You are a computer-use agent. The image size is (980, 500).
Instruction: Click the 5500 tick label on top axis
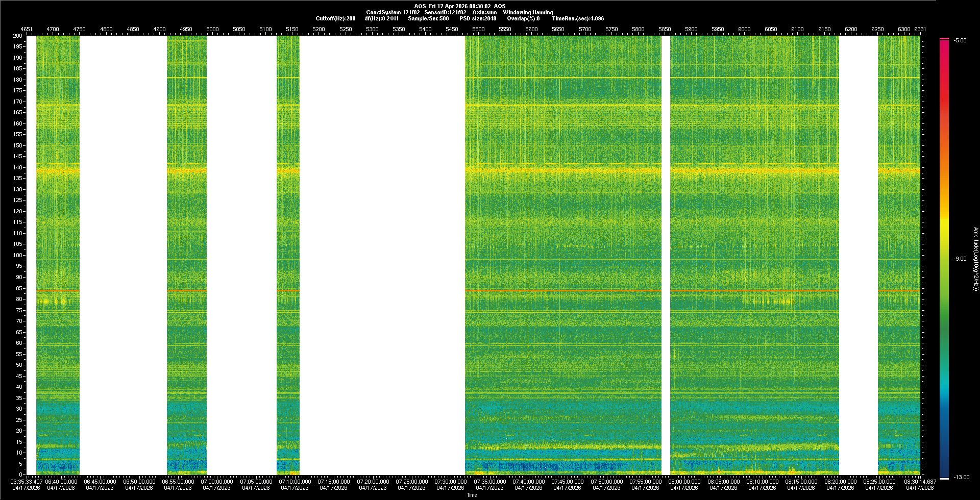[x=478, y=29]
